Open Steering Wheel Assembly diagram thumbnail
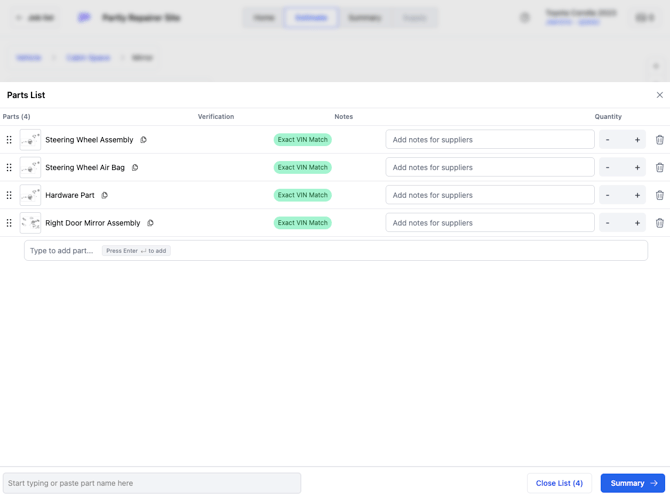This screenshot has width=670, height=497. point(30,140)
